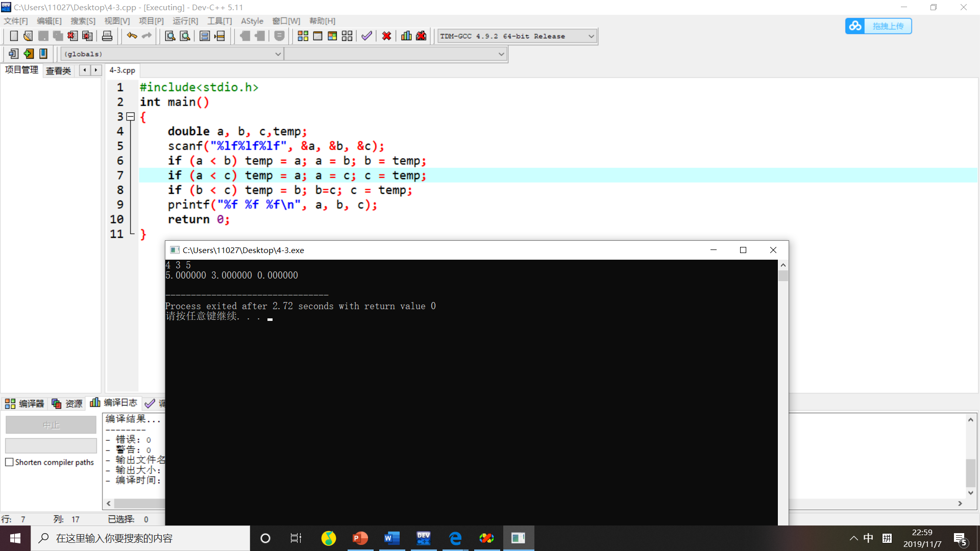Open Task View on the taskbar

point(296,538)
